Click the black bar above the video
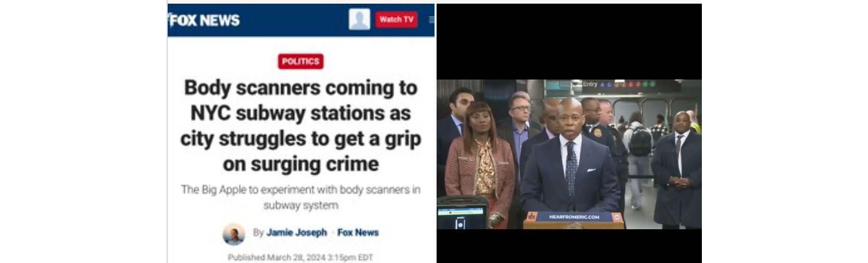868x263 pixels. click(569, 42)
